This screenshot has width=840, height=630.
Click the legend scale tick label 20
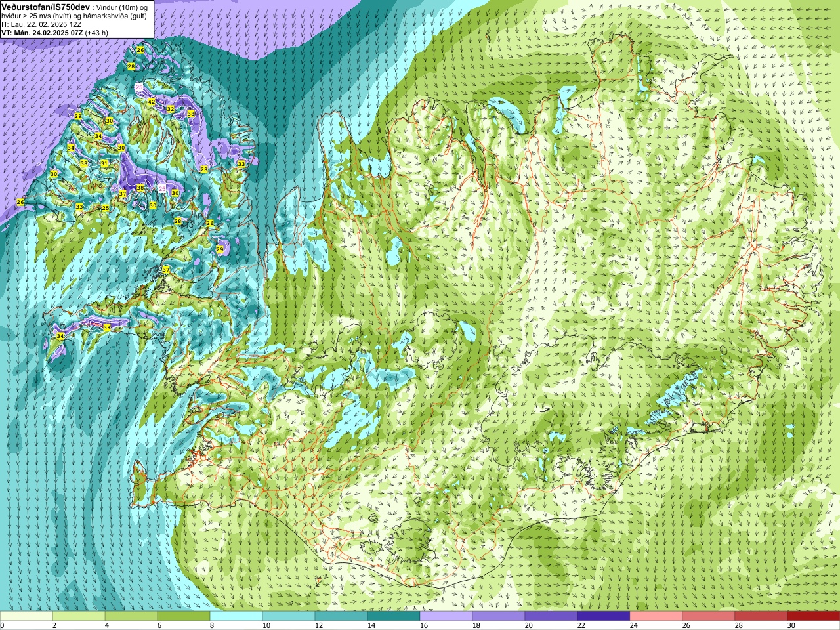(x=529, y=625)
